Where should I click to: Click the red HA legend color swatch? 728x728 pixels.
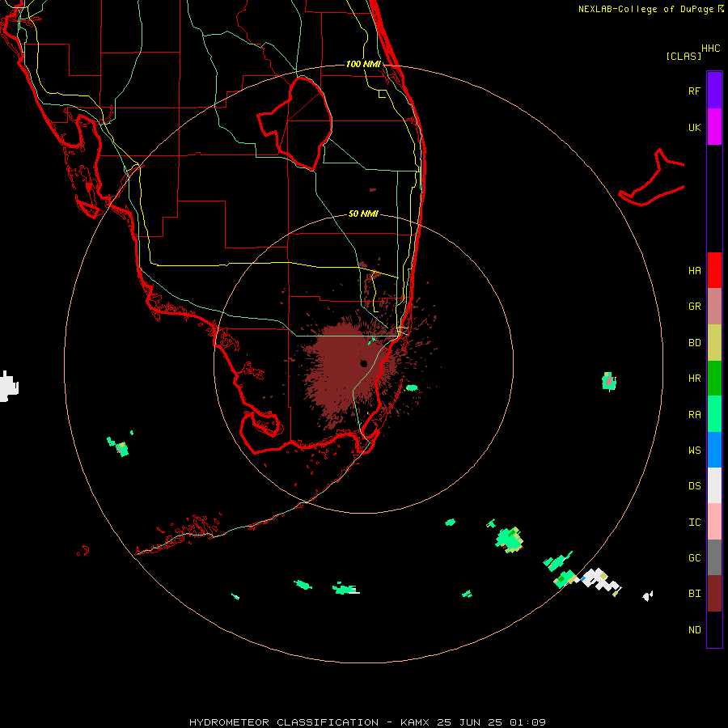714,270
